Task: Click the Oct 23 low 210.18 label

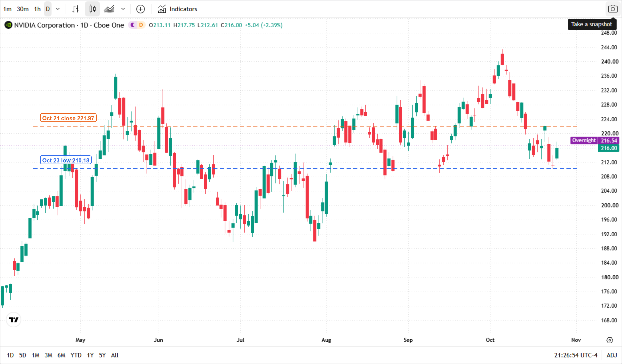Action: [x=66, y=160]
